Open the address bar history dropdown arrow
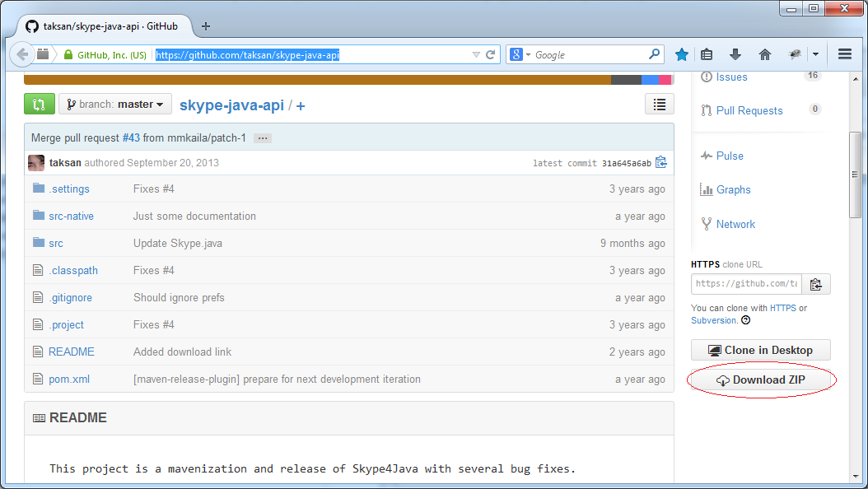This screenshot has height=489, width=868. point(476,55)
